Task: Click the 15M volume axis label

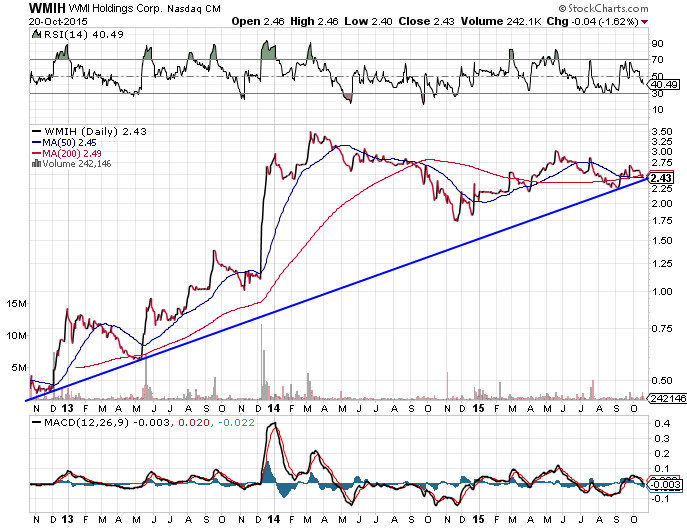Action: (16, 303)
